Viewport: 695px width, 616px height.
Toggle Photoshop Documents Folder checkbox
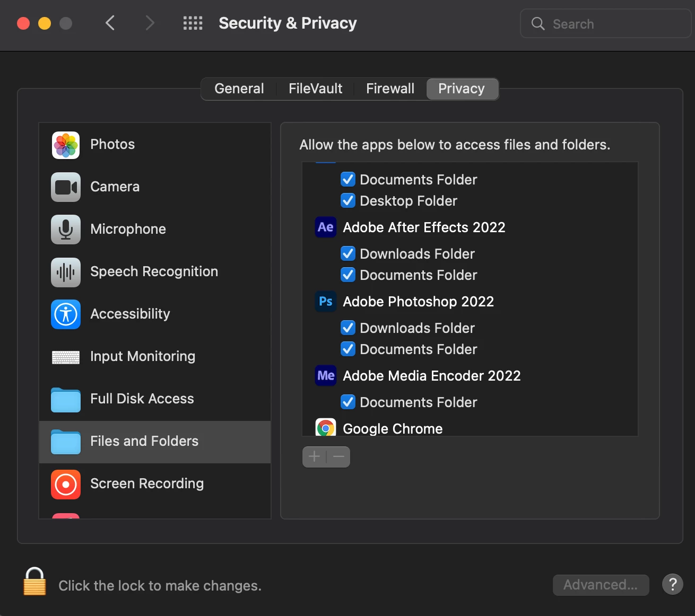coord(348,349)
